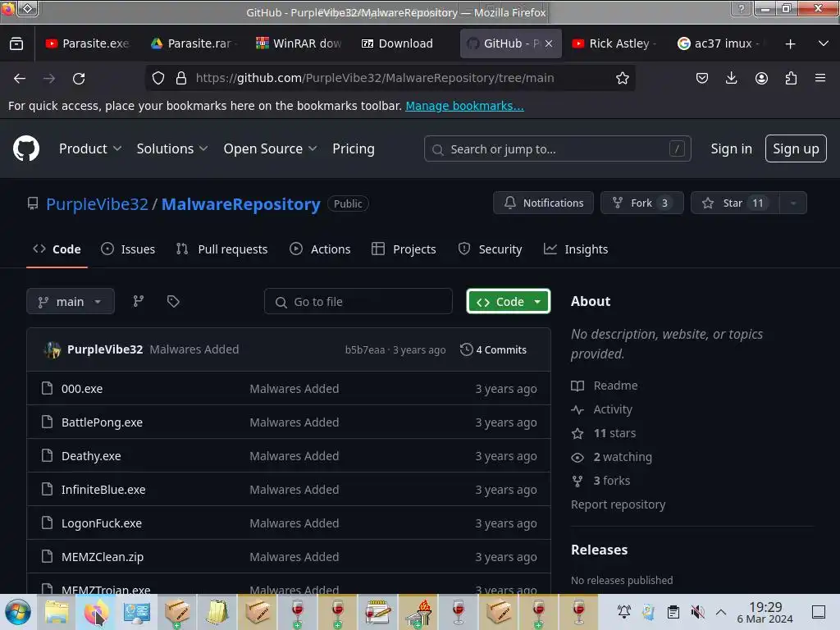Click the Pricing link

(x=353, y=148)
